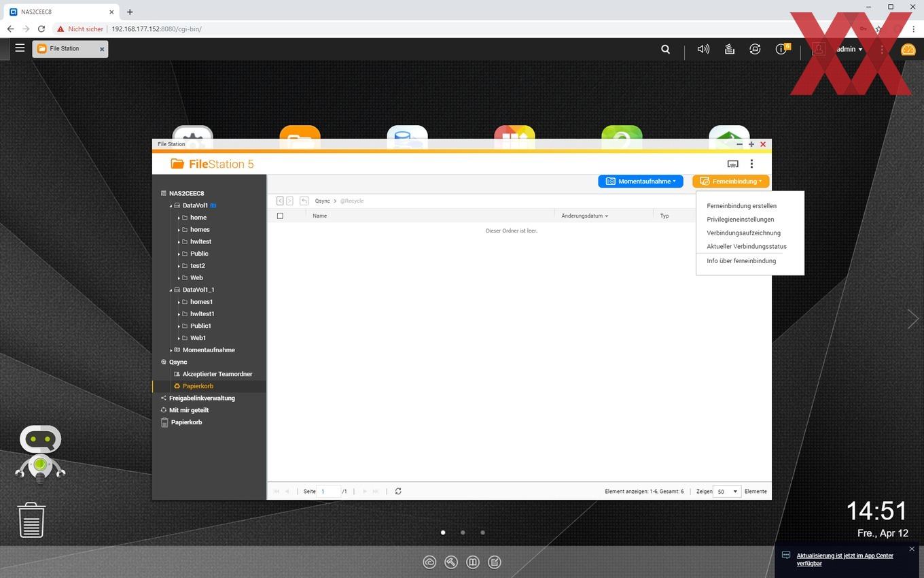Reload the browser page

click(x=41, y=29)
